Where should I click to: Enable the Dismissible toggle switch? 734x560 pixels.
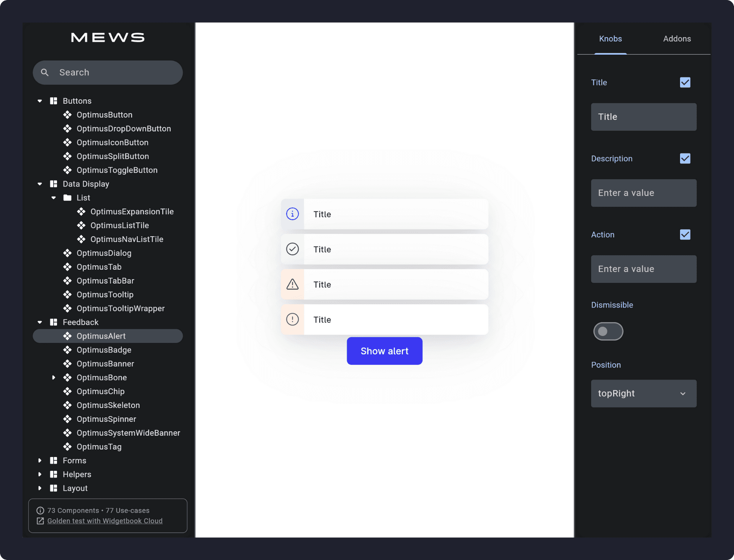(x=608, y=331)
